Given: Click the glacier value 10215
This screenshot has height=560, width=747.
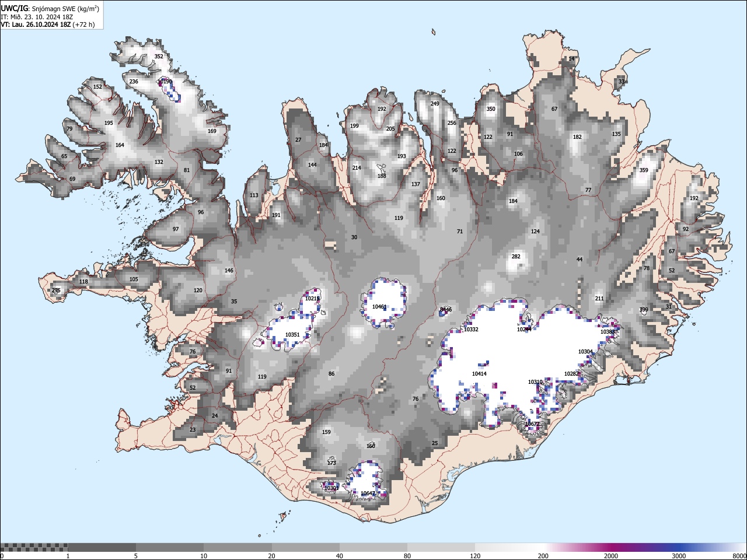Looking at the screenshot, I should click(x=312, y=299).
